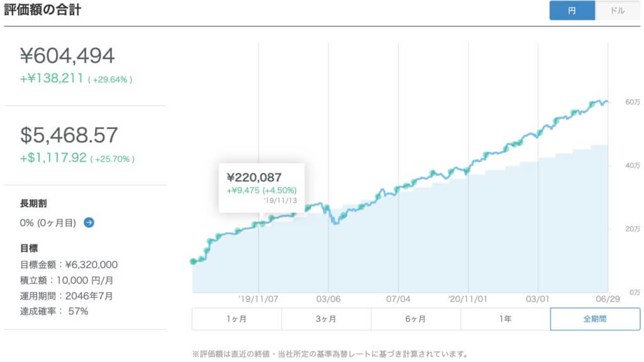Click the total value ¥604,494
Screen dimensions: 644x362
pos(67,55)
